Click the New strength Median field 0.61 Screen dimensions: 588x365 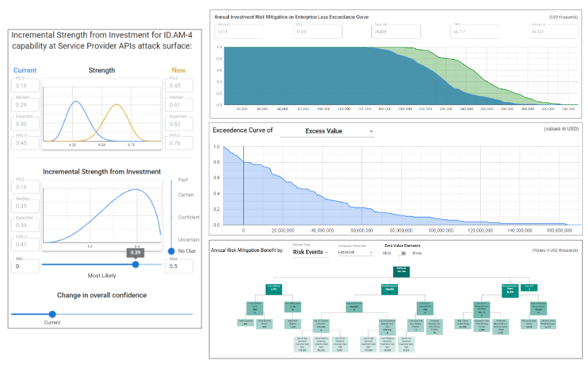pyautogui.click(x=179, y=104)
